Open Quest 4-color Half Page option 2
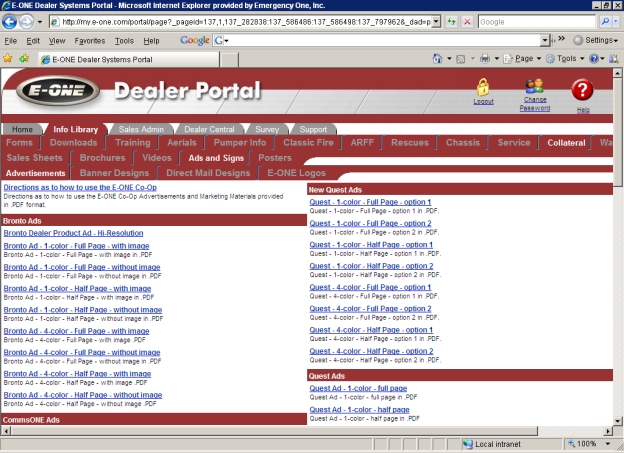The image size is (624, 453). click(371, 351)
